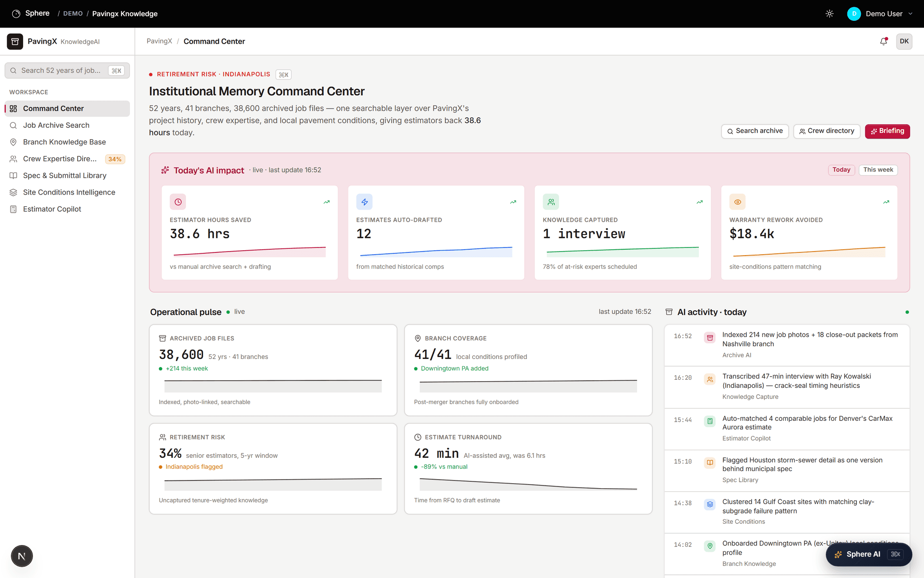Click the 38.6 hrs value
Viewport: 924px width, 578px height.
[199, 234]
